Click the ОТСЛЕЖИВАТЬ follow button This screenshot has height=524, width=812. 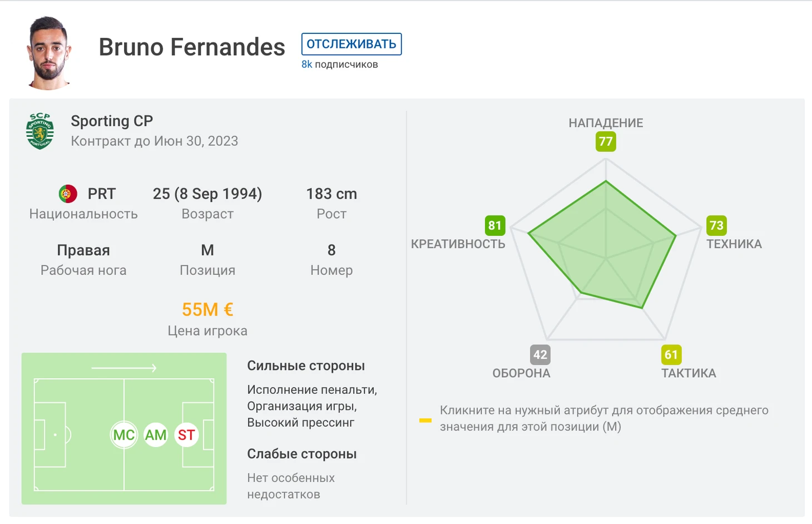click(351, 44)
